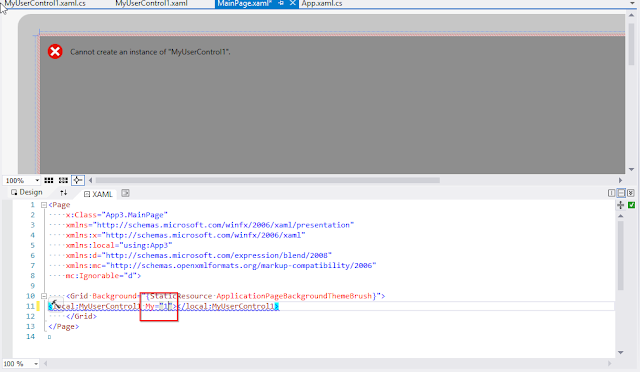Click the <Page opening tag on line 1
The image size is (640, 372).
[59, 205]
